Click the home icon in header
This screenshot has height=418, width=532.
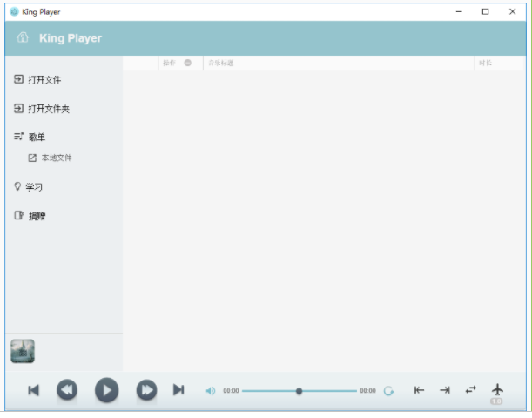(x=23, y=37)
